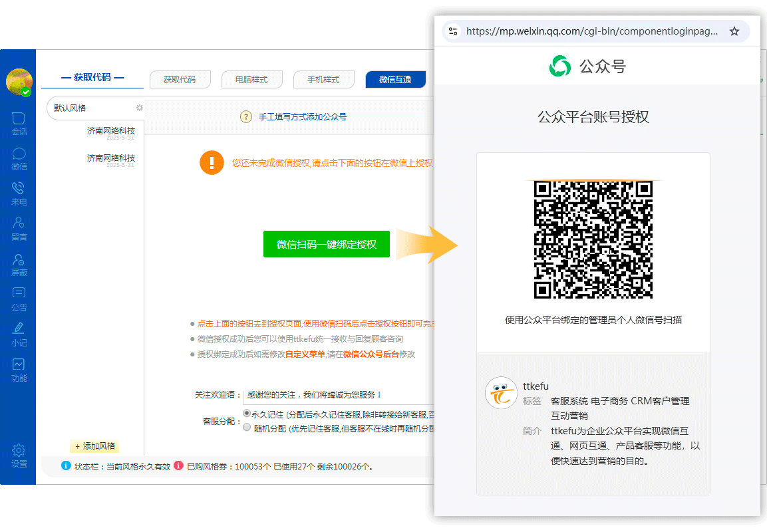This screenshot has width=767, height=532.
Task: Open the 手工填写方式添加公众号 link
Action: pyautogui.click(x=302, y=117)
